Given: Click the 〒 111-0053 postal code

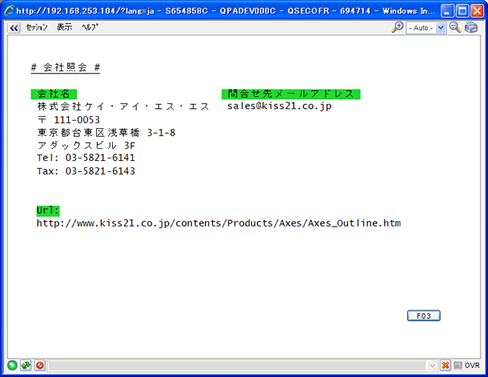Looking at the screenshot, I should pyautogui.click(x=69, y=120).
